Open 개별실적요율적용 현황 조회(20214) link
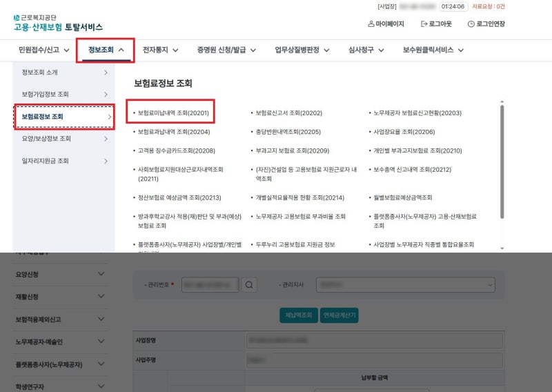Image resolution: width=552 pixels, height=392 pixels. (300, 197)
